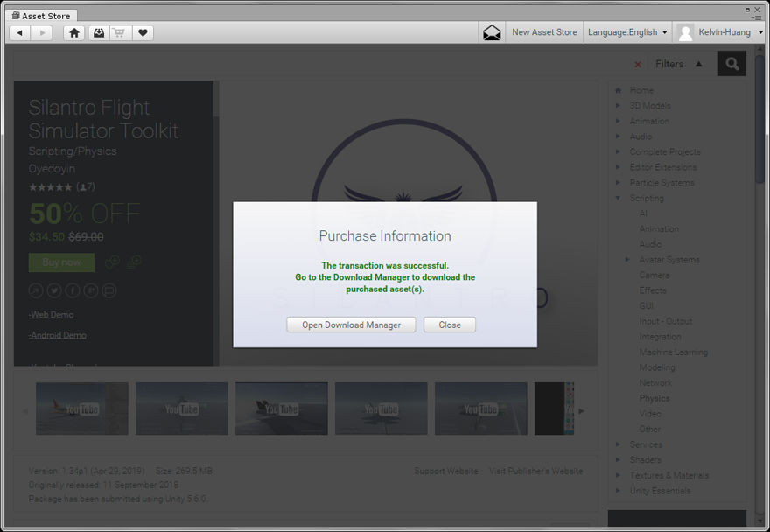Select the Physics subcategory
The height and width of the screenshot is (532, 770).
point(654,398)
